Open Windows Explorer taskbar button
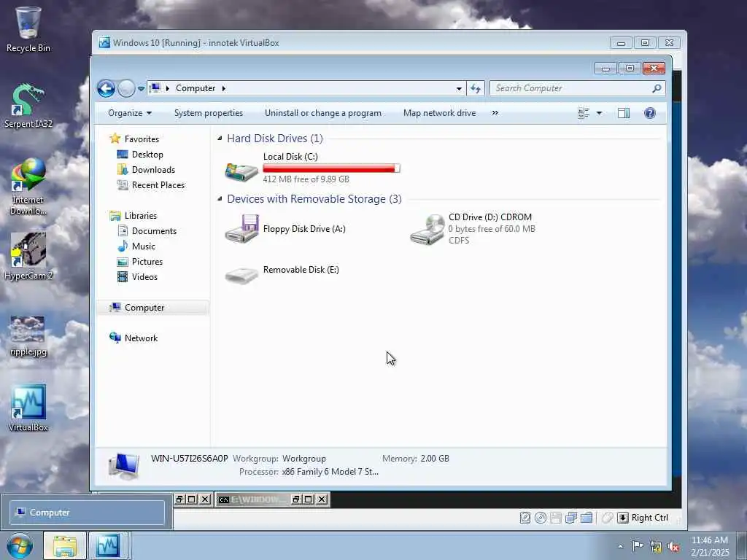Screen dimensions: 747x560 [65, 545]
